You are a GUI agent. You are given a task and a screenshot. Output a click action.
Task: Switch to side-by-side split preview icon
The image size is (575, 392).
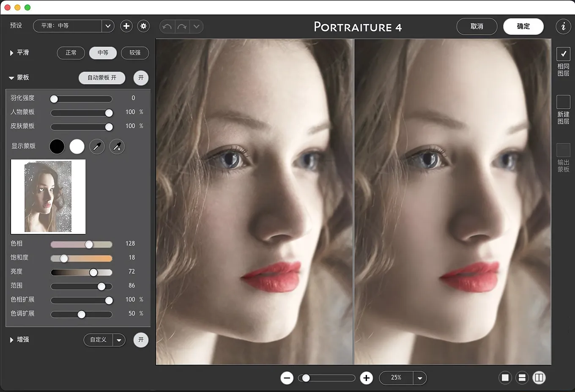(539, 378)
